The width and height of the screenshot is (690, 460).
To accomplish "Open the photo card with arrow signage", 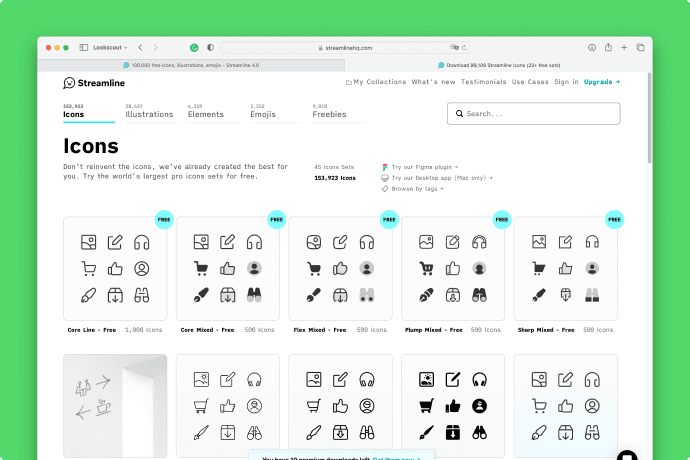I will point(115,406).
